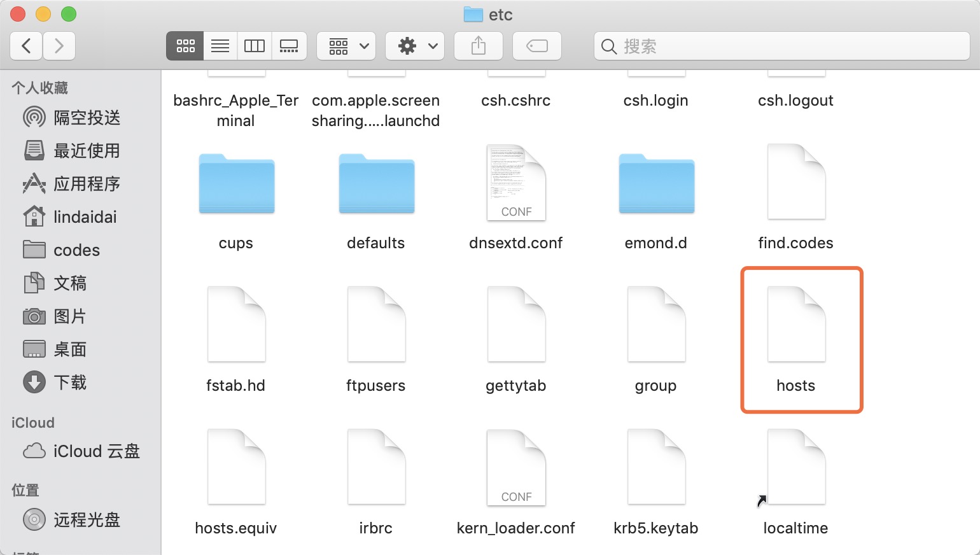The height and width of the screenshot is (555, 980).
Task: Focus the 搜索 search field
Action: point(781,46)
